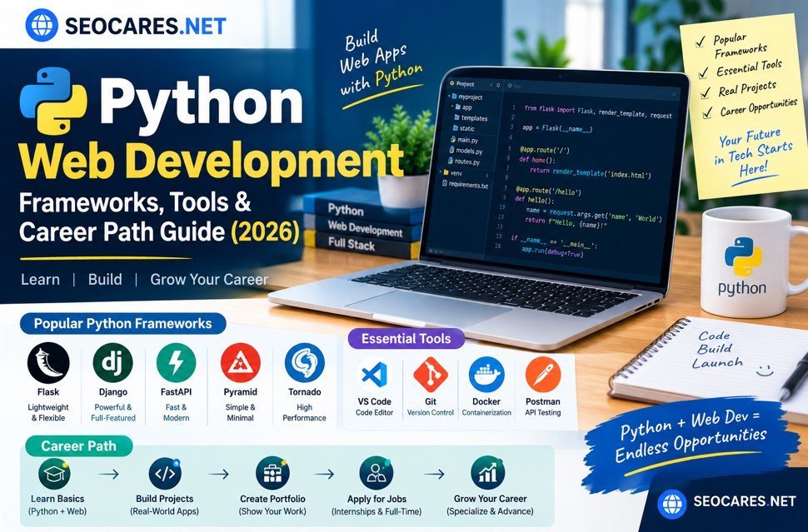Click the VS Code icon
808x532 pixels.
pyautogui.click(x=375, y=375)
